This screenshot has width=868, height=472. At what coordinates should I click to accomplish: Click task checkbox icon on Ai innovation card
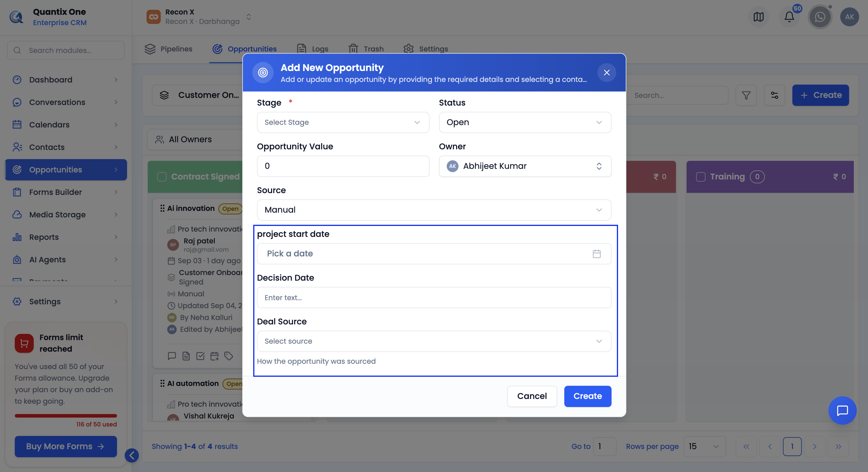[x=200, y=356]
